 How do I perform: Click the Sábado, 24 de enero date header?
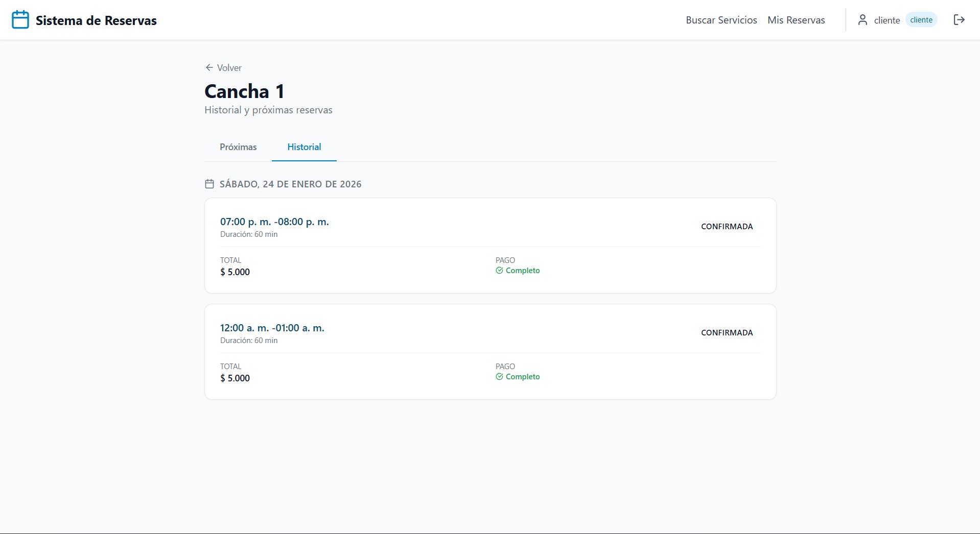[290, 184]
